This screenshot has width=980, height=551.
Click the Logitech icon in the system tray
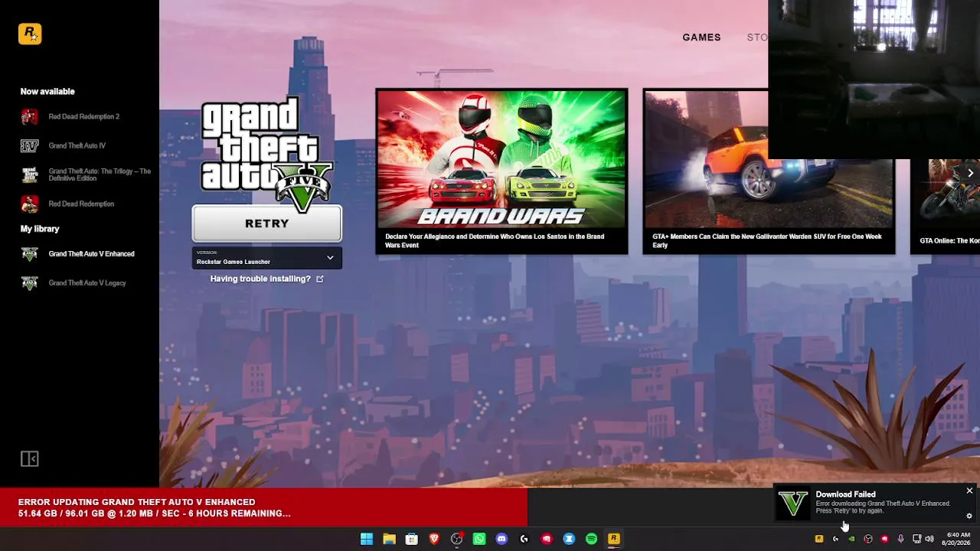[835, 539]
